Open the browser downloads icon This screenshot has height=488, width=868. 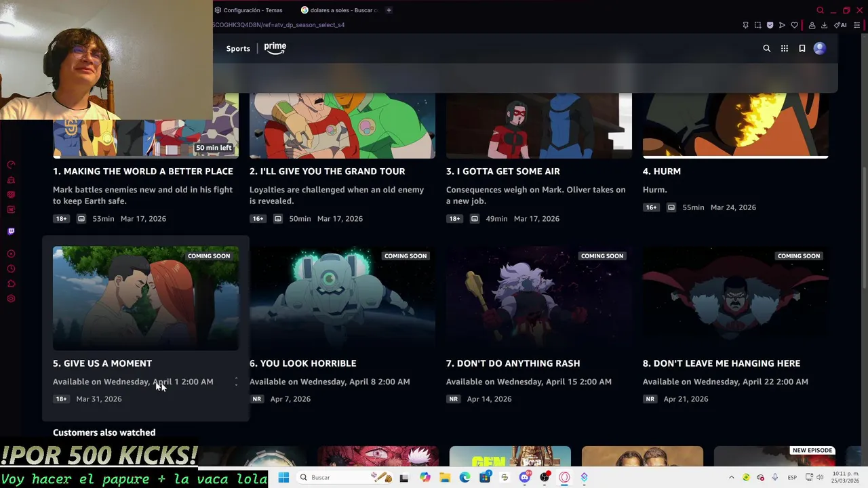coord(824,25)
